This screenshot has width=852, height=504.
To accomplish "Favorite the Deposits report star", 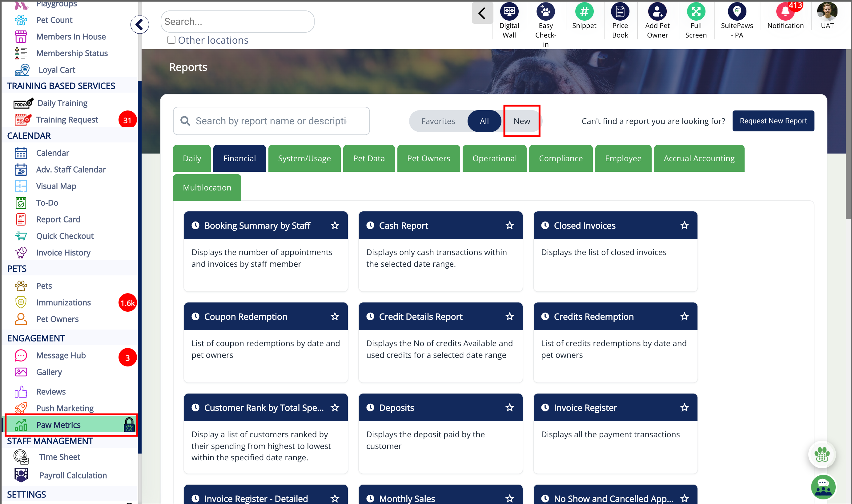I will [x=509, y=408].
